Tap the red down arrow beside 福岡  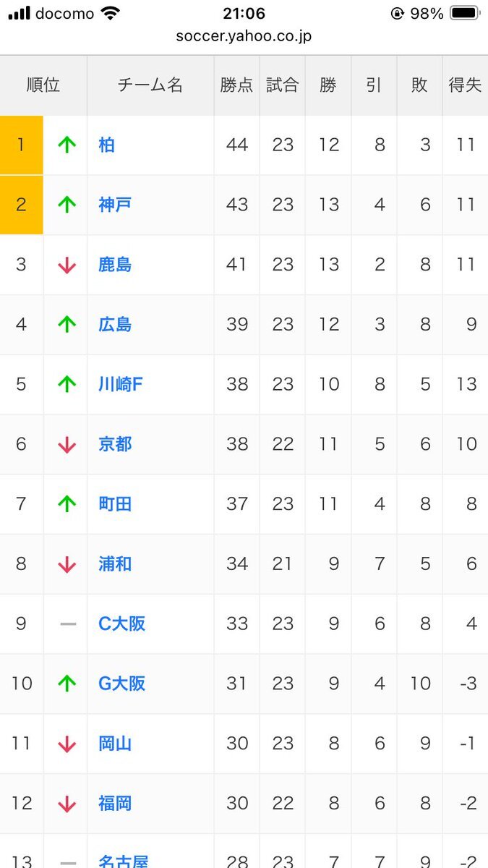(x=67, y=803)
